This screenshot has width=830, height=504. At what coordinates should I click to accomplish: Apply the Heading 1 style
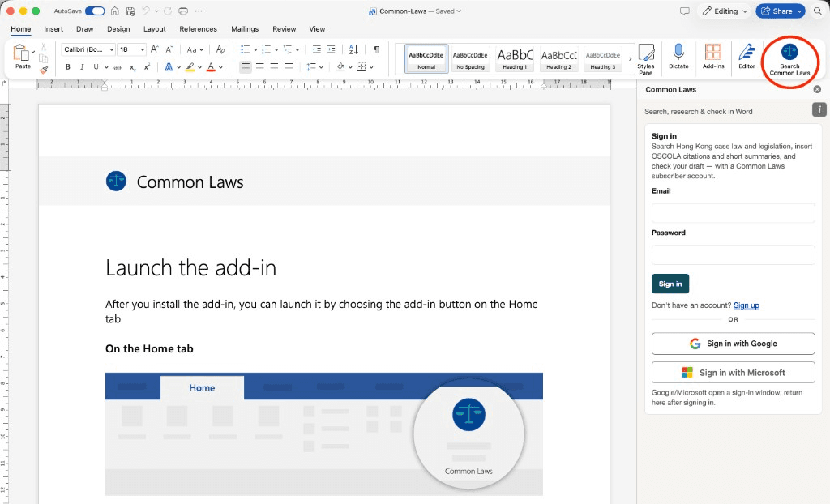click(515, 58)
